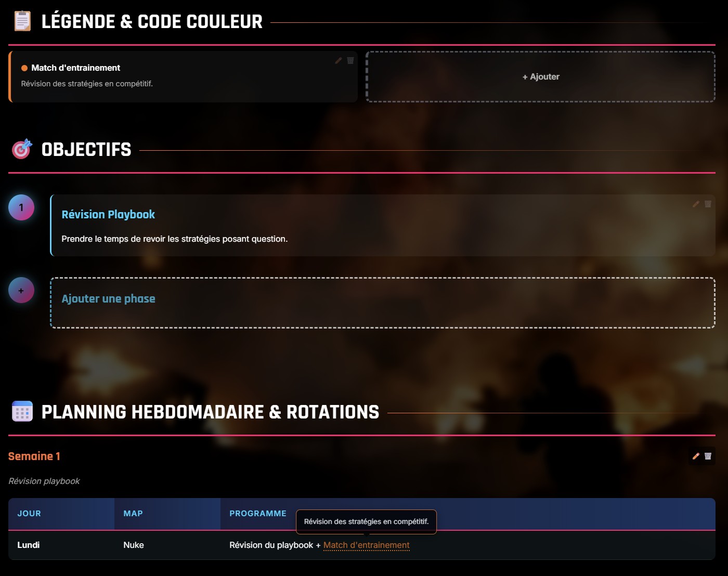Screen dimensions: 728x576
Task: Open the Match d'entrainement link in Lundi row
Action: click(x=366, y=545)
